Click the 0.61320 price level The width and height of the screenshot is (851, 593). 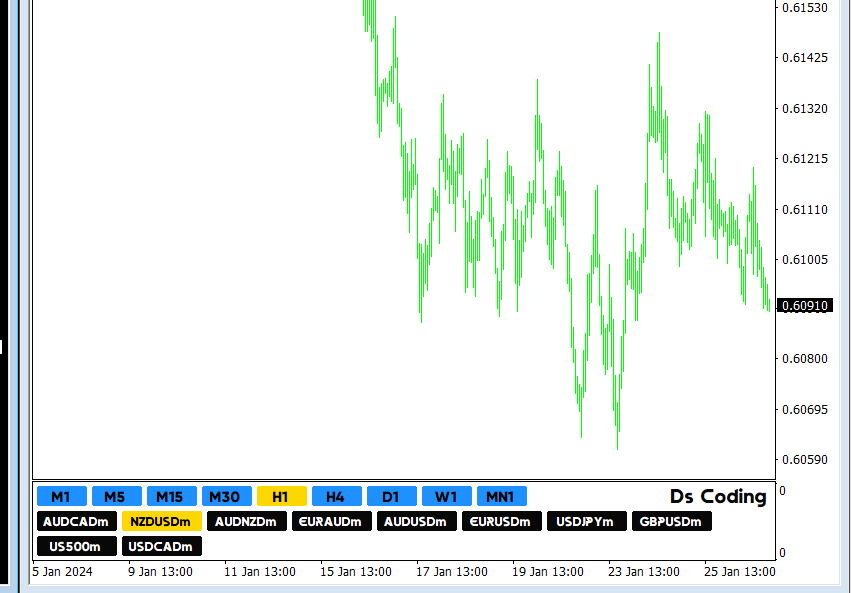pyautogui.click(x=805, y=109)
